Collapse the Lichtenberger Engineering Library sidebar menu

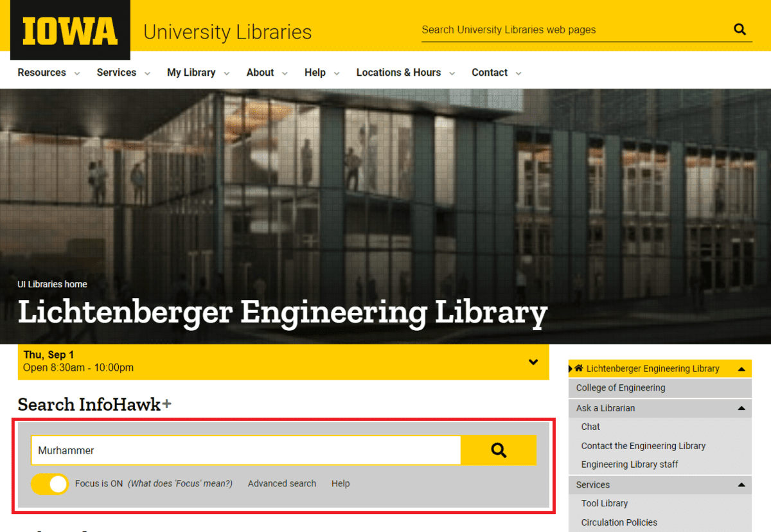pos(741,369)
